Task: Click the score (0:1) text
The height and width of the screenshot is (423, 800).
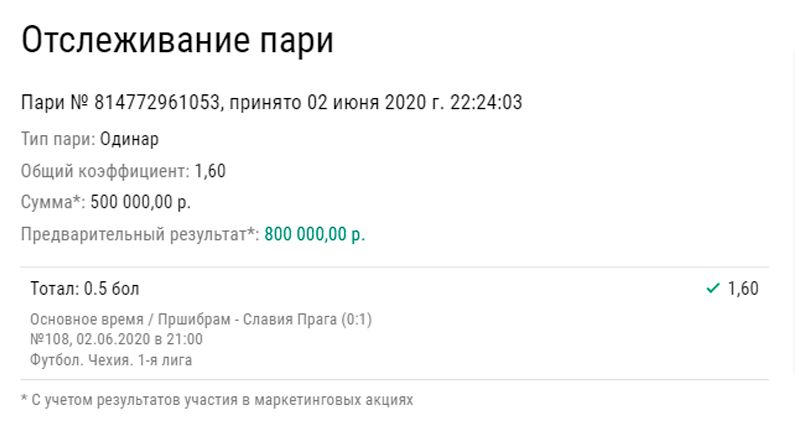Action: (357, 319)
